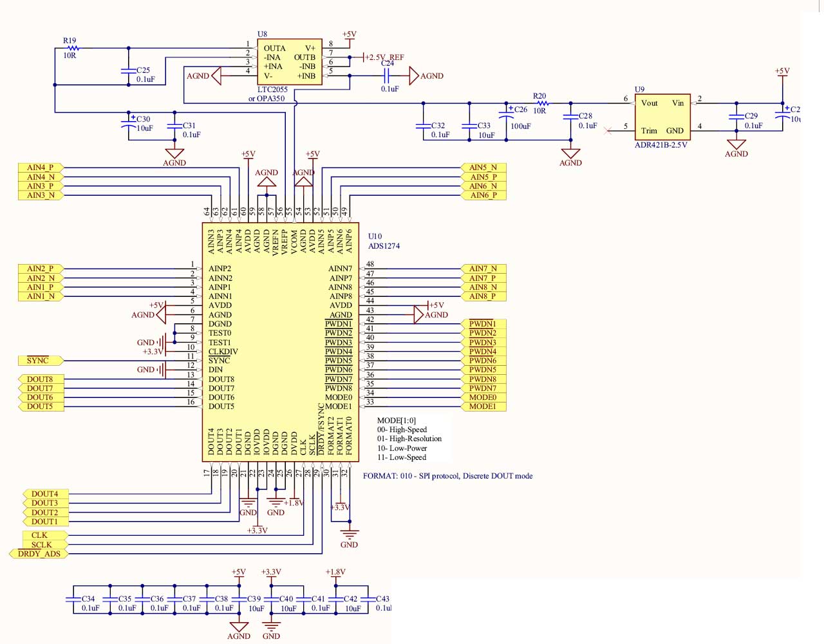Click capacitor label C30
The width and height of the screenshot is (824, 644).
point(143,119)
